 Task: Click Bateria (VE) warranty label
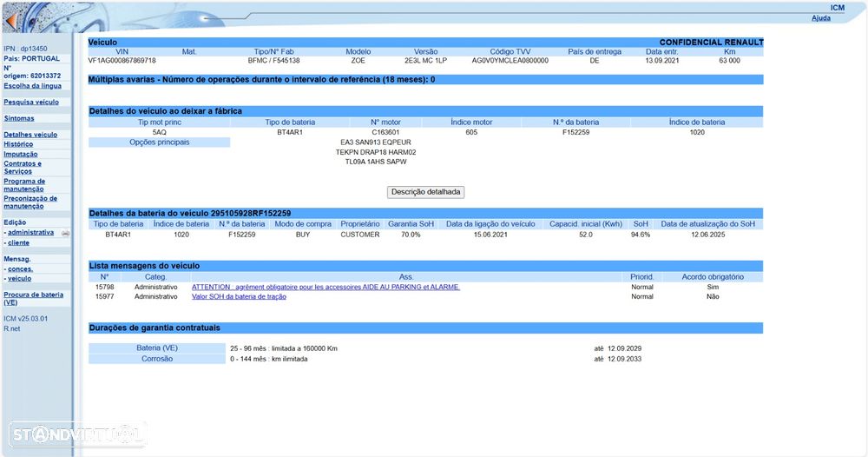(157, 348)
